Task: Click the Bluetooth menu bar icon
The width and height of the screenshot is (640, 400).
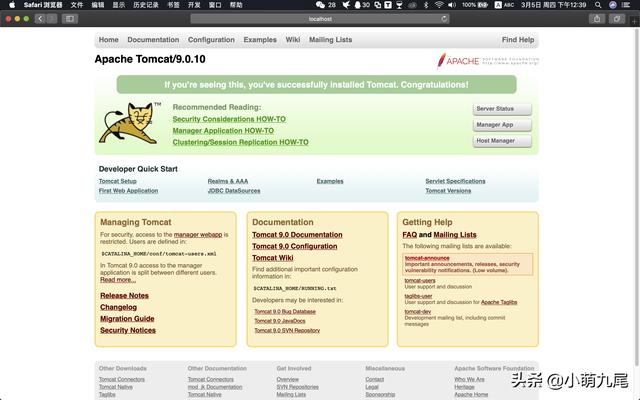Action: (426, 5)
